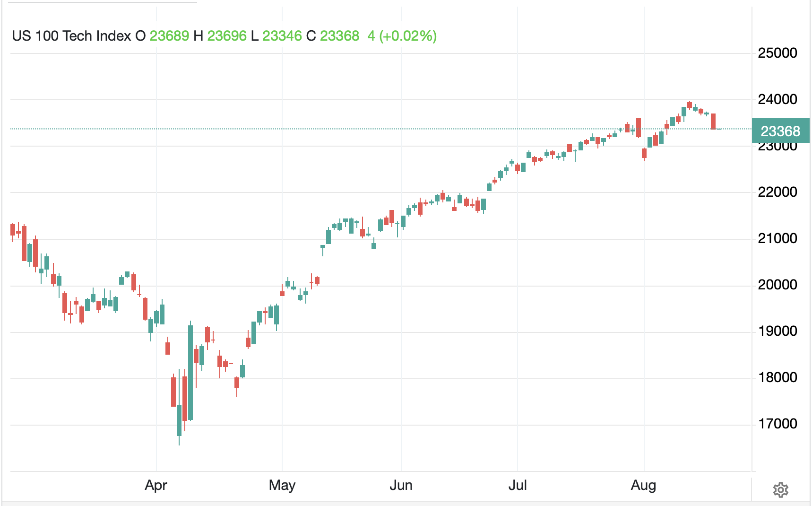The height and width of the screenshot is (506, 812).
Task: Click the +0.02% change indicator
Action: (x=408, y=36)
